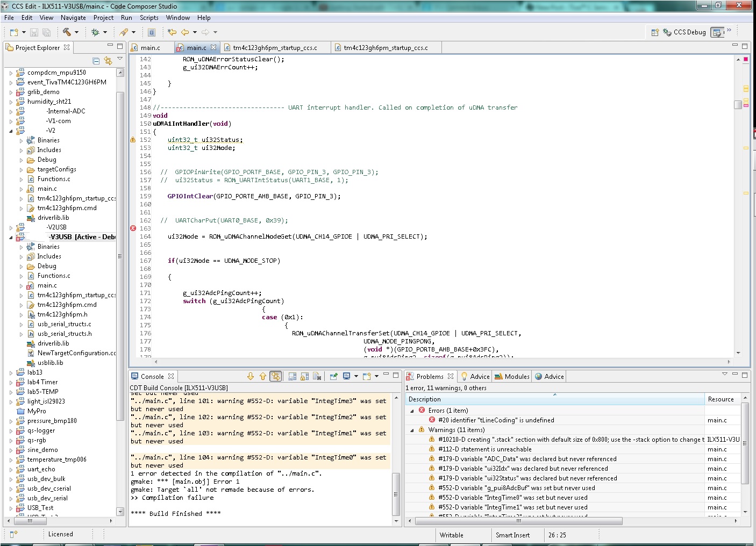Expand the lab13 project node

click(11, 372)
